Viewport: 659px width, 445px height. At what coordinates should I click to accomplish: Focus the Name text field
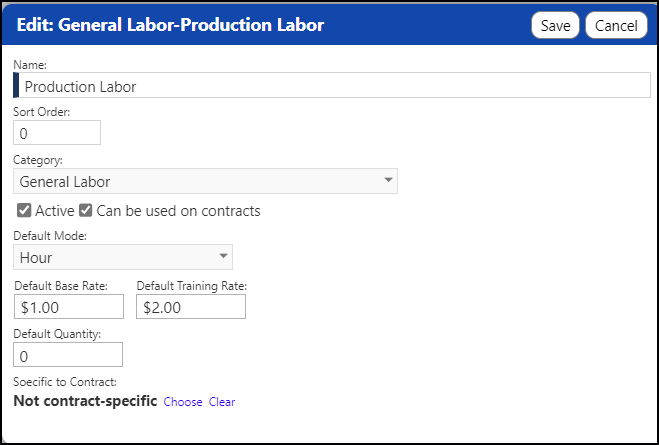[334, 85]
